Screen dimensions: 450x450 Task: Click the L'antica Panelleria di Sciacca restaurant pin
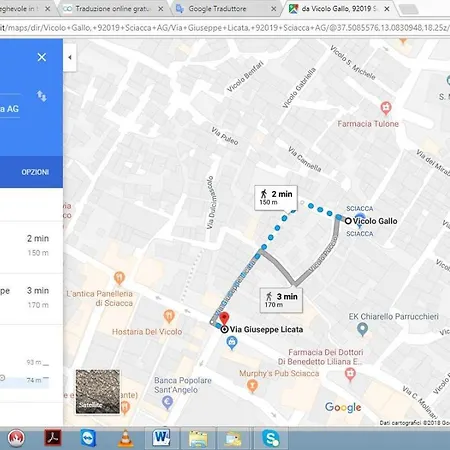(x=119, y=278)
